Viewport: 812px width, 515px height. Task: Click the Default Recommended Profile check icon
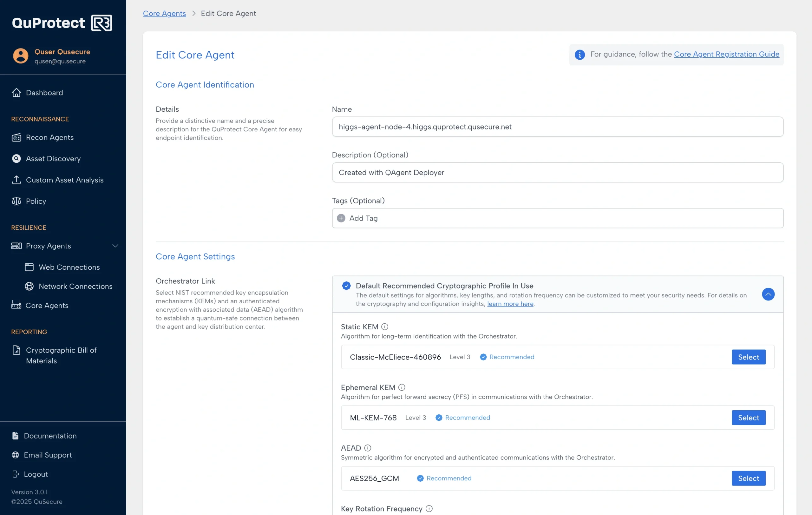(x=346, y=286)
